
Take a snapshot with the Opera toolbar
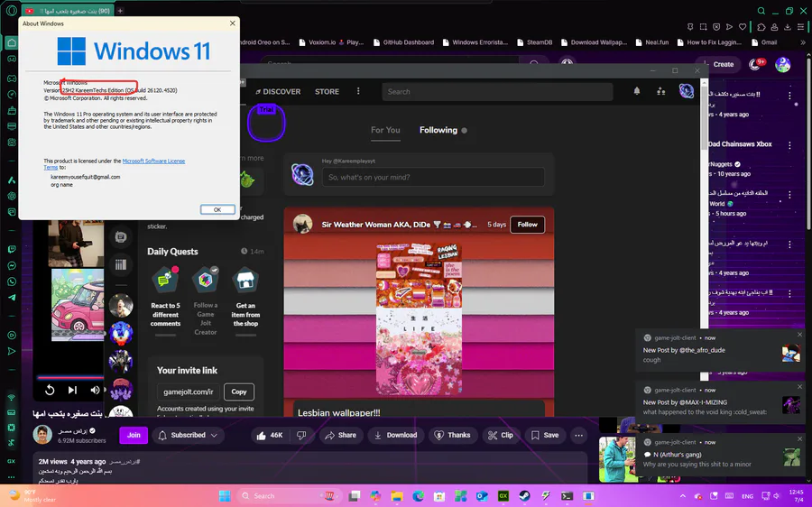tap(703, 26)
